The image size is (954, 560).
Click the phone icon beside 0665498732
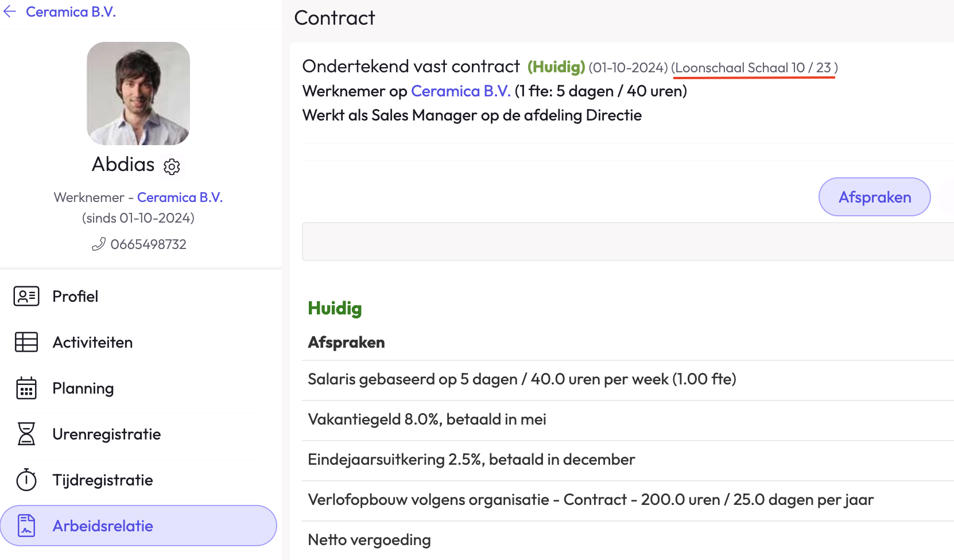pyautogui.click(x=99, y=244)
